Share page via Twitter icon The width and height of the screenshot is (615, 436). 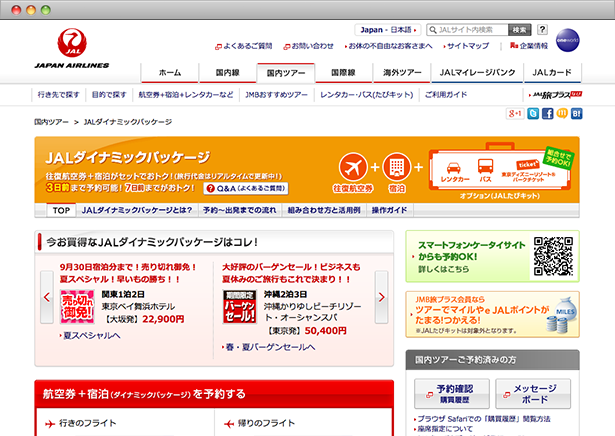click(533, 114)
